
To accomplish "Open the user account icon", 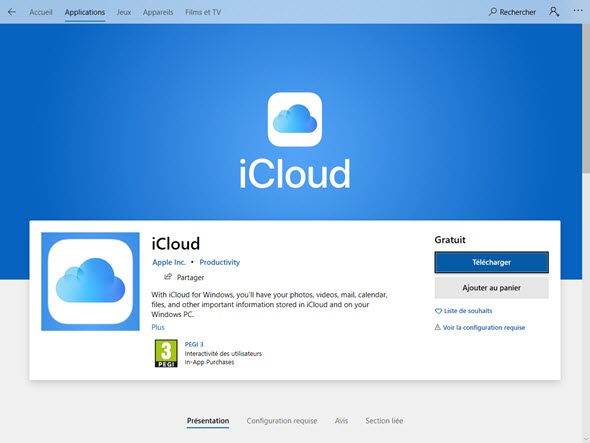I will [554, 12].
